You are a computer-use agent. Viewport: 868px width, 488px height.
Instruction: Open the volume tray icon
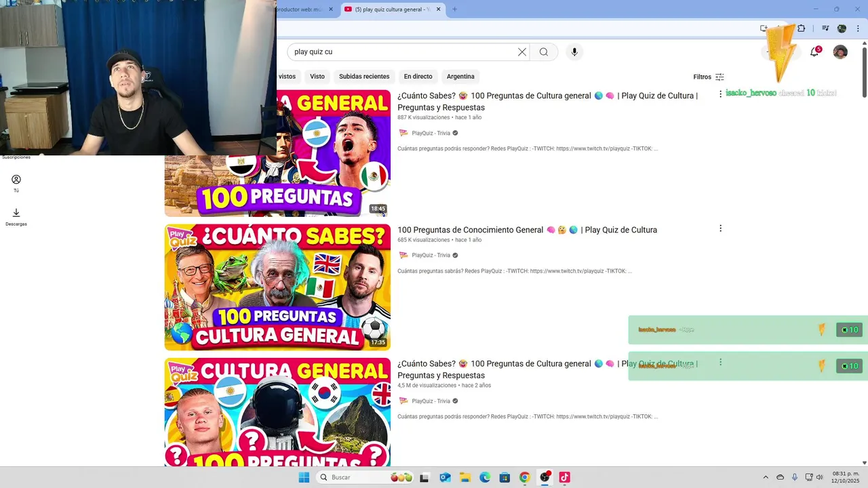point(819,477)
